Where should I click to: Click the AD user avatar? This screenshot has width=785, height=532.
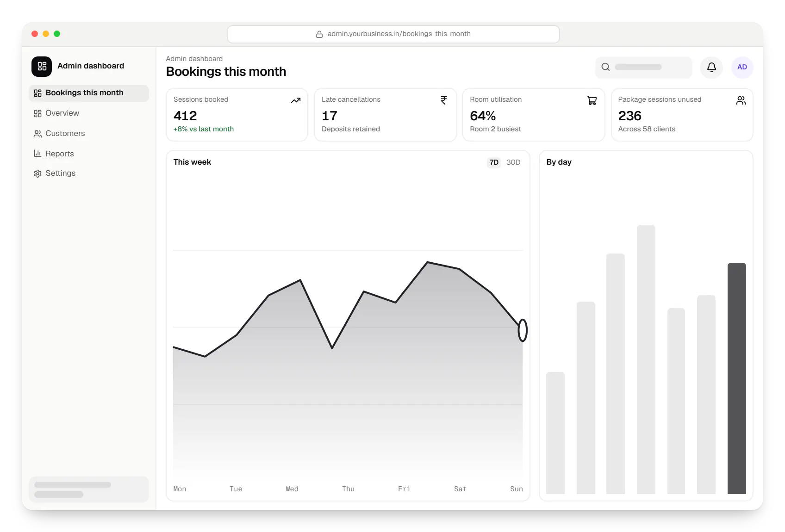(x=742, y=67)
